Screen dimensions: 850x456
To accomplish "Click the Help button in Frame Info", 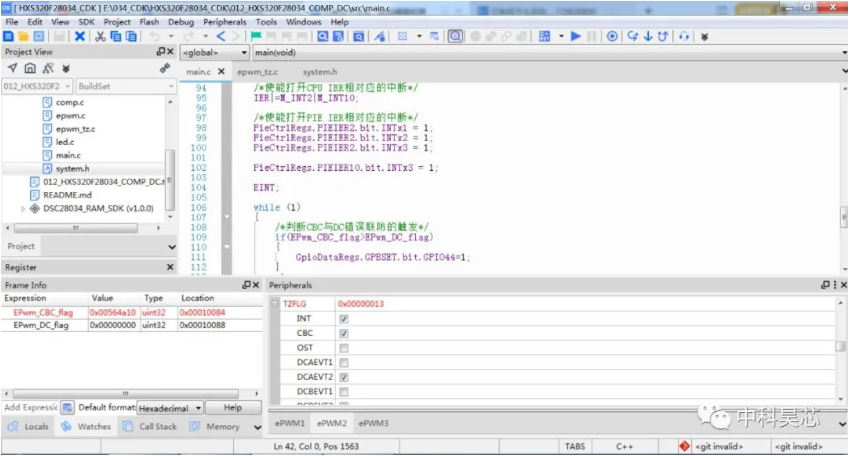I will 233,408.
